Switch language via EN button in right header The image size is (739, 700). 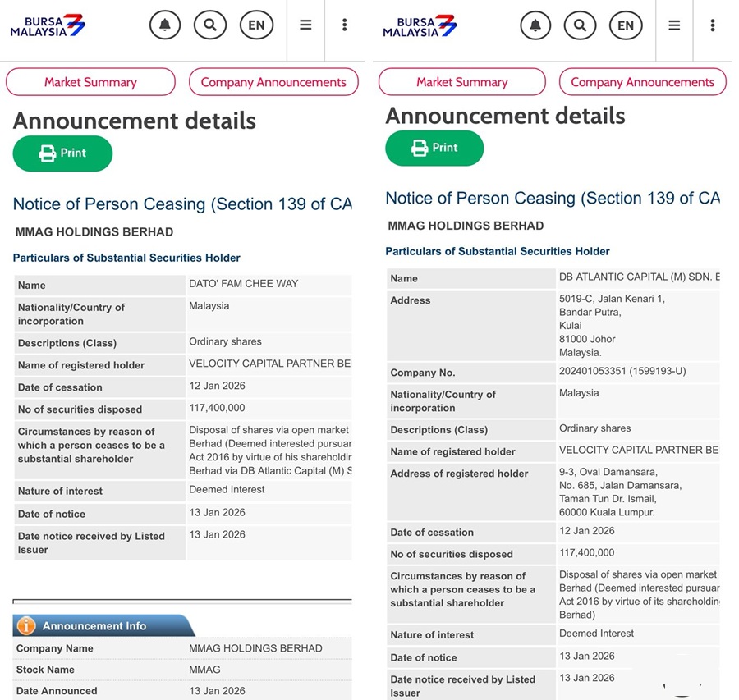626,25
